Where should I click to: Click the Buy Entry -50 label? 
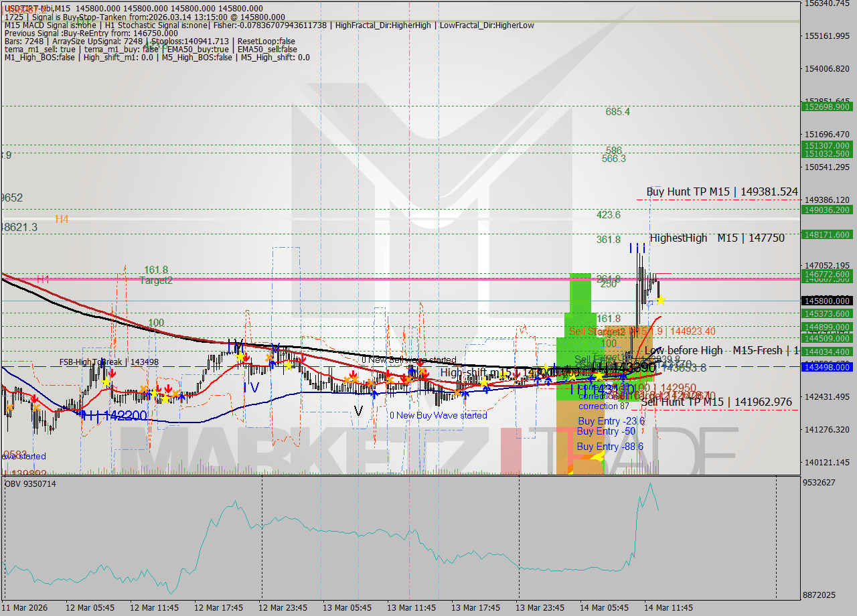pyautogui.click(x=604, y=431)
